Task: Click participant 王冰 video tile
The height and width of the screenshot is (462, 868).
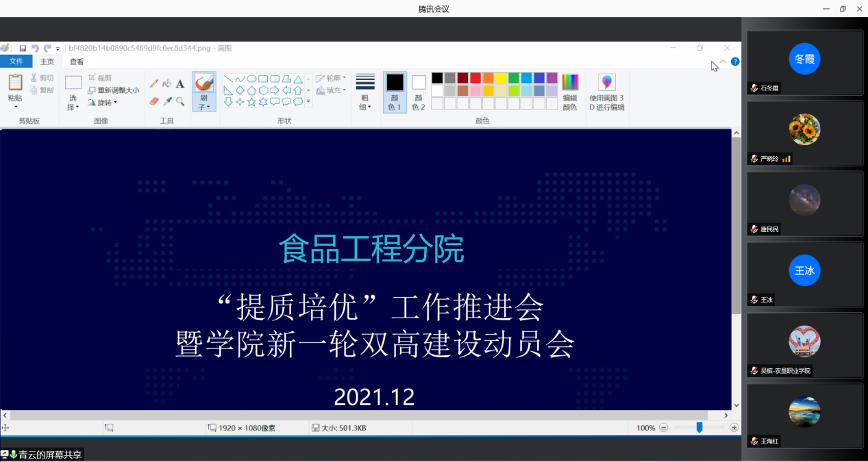Action: pyautogui.click(x=804, y=274)
